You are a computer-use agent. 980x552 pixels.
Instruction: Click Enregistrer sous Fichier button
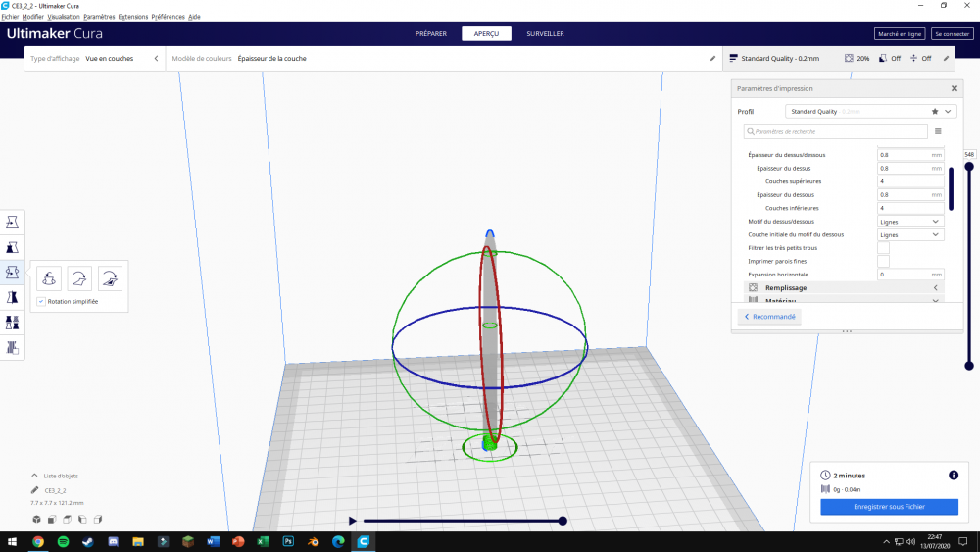tap(890, 507)
